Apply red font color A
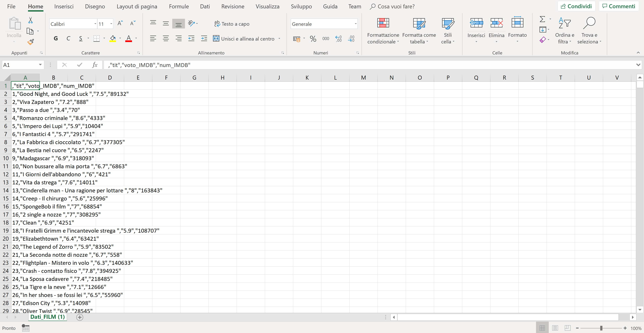Image resolution: width=644 pixels, height=333 pixels. click(129, 39)
